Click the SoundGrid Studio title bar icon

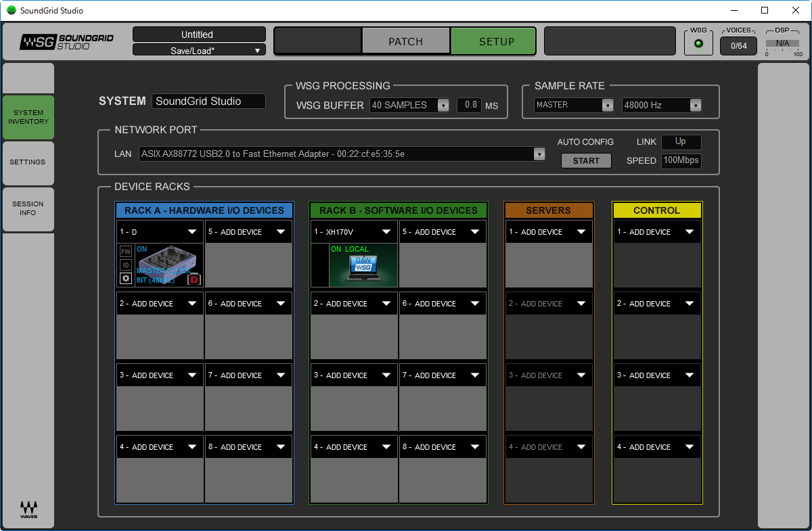pos(12,11)
